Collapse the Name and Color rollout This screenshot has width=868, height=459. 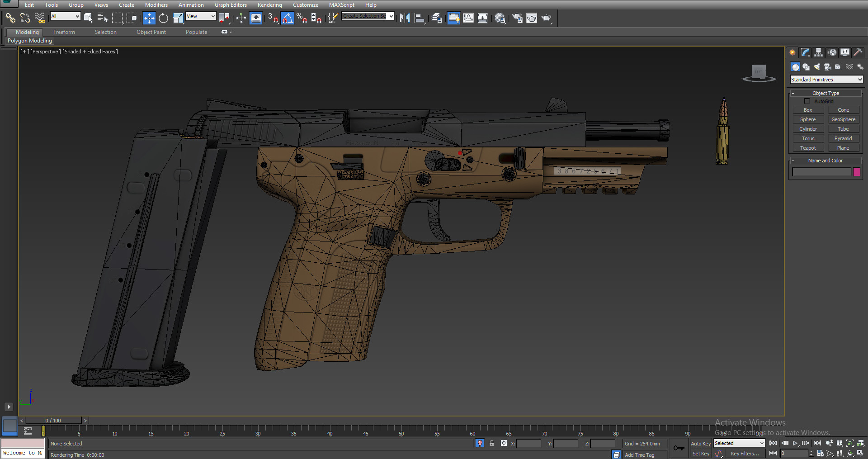point(826,161)
